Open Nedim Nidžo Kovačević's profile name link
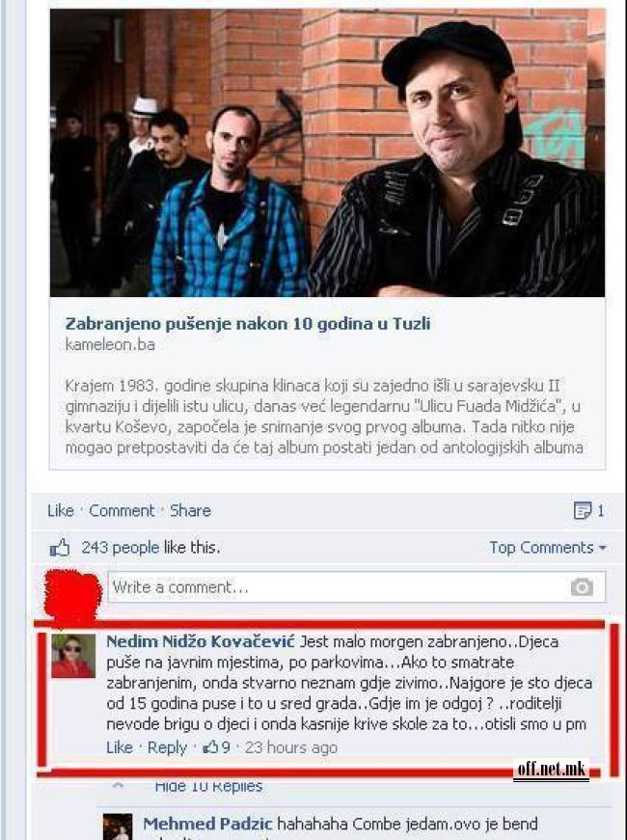627x840 pixels. pos(201,641)
